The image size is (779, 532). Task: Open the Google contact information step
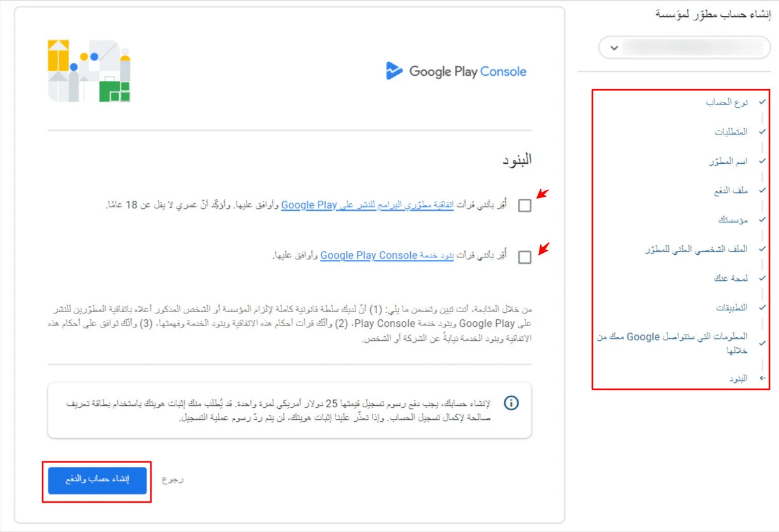(672, 343)
